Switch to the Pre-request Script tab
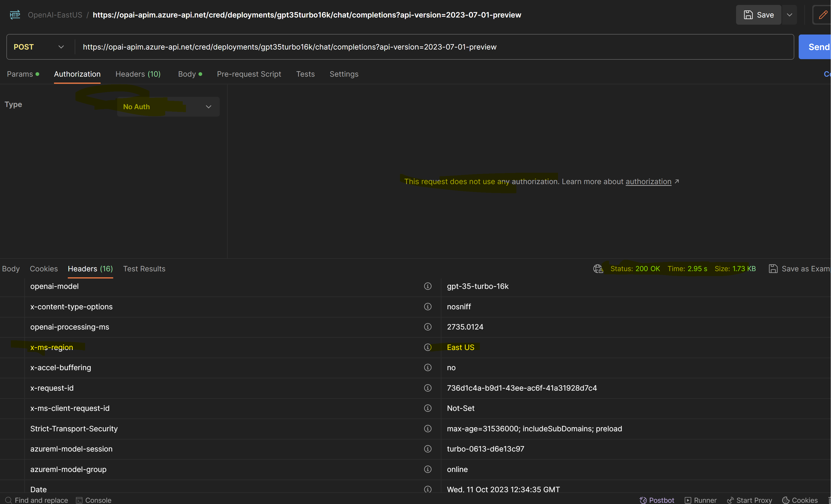 click(249, 74)
